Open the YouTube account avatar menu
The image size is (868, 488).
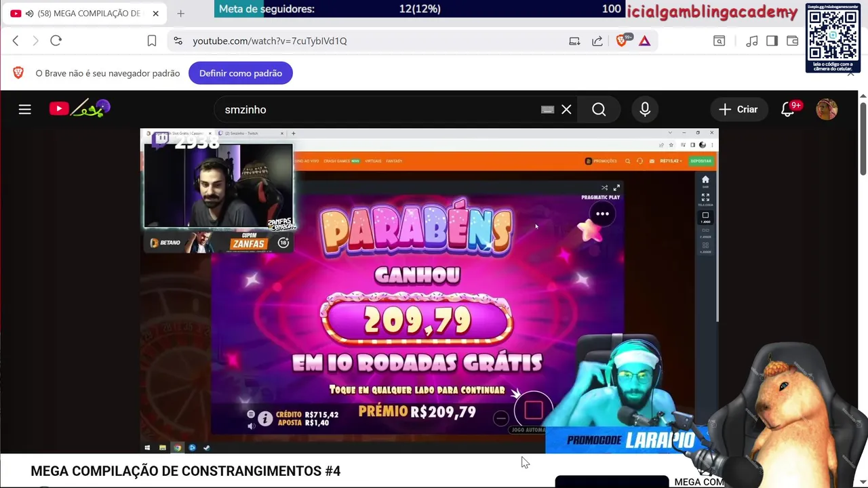pyautogui.click(x=827, y=109)
